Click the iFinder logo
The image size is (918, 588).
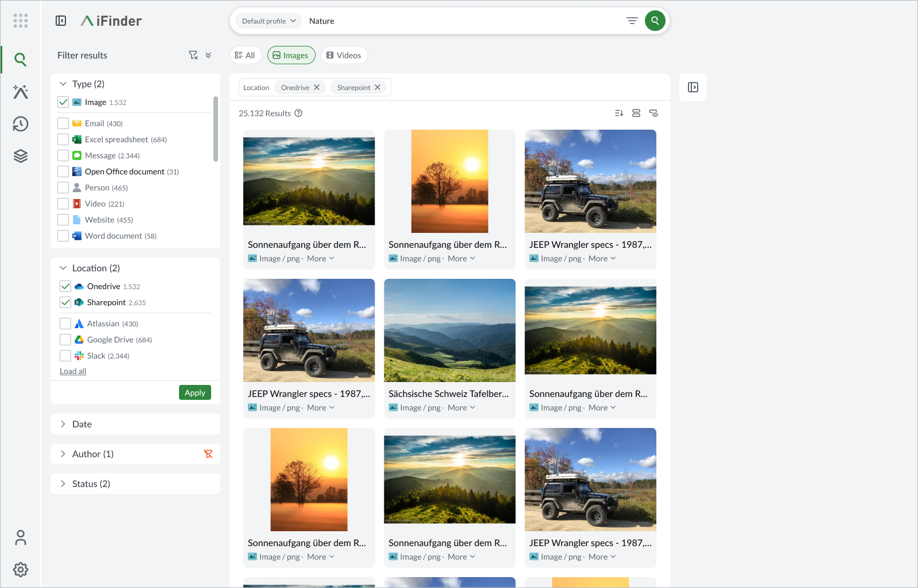point(111,21)
